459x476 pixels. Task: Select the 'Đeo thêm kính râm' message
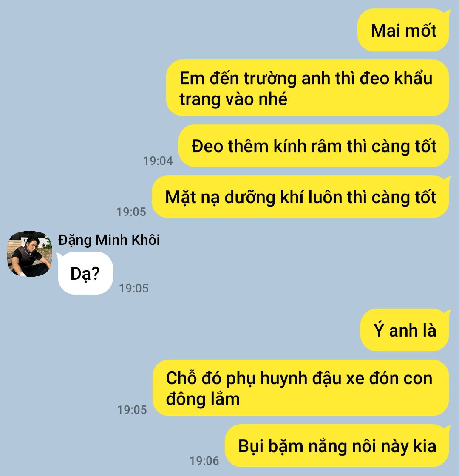(314, 146)
